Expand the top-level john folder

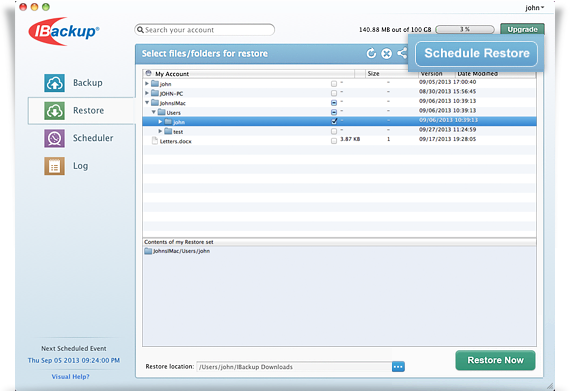tap(147, 84)
